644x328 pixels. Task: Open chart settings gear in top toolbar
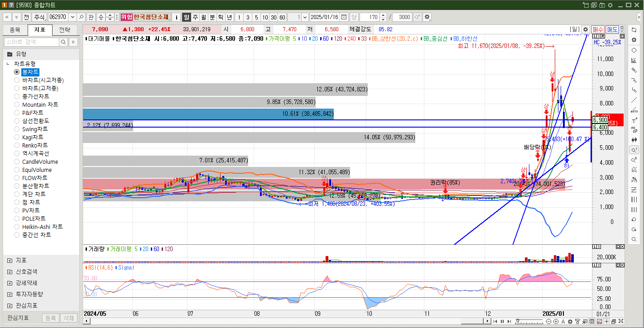tap(427, 17)
